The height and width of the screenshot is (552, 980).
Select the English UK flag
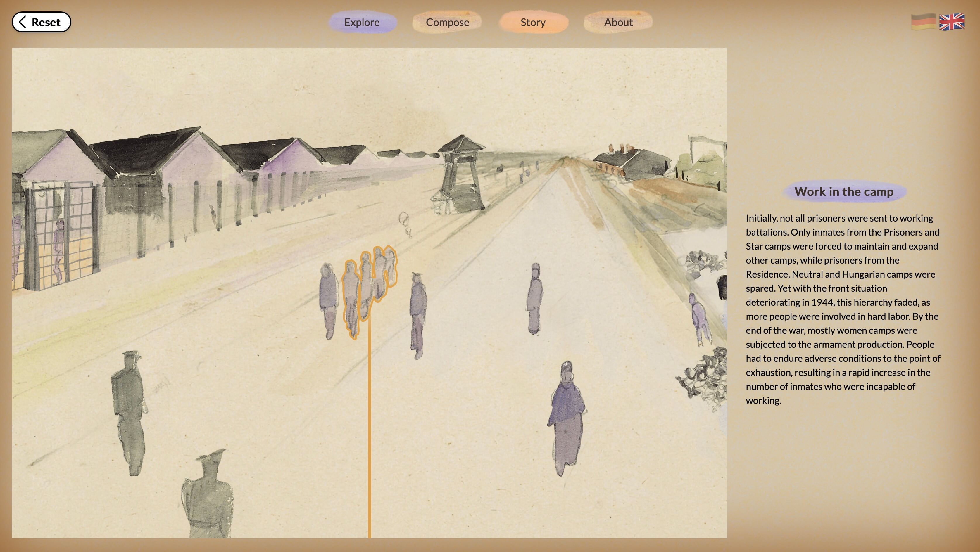(951, 22)
